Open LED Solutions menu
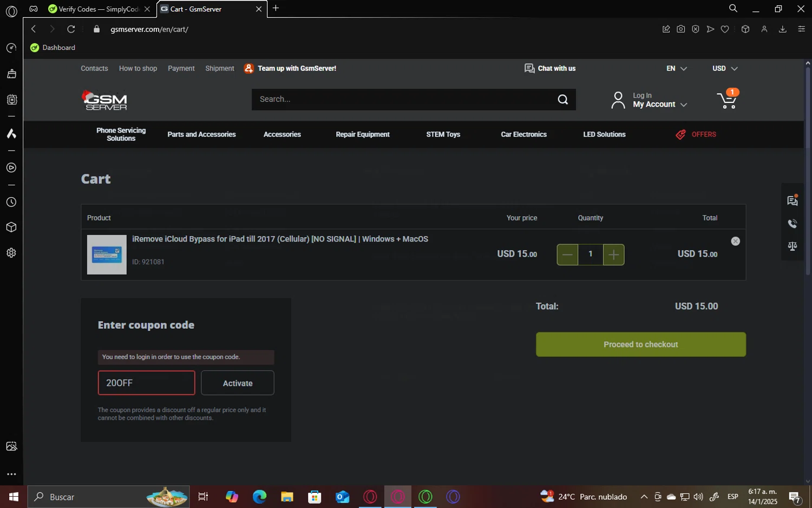The height and width of the screenshot is (508, 812). 604,134
